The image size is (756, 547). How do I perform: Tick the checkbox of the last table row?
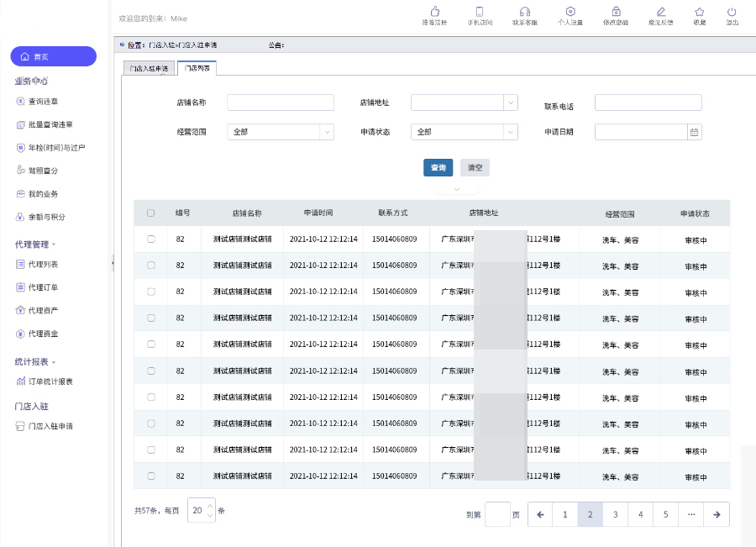click(151, 476)
